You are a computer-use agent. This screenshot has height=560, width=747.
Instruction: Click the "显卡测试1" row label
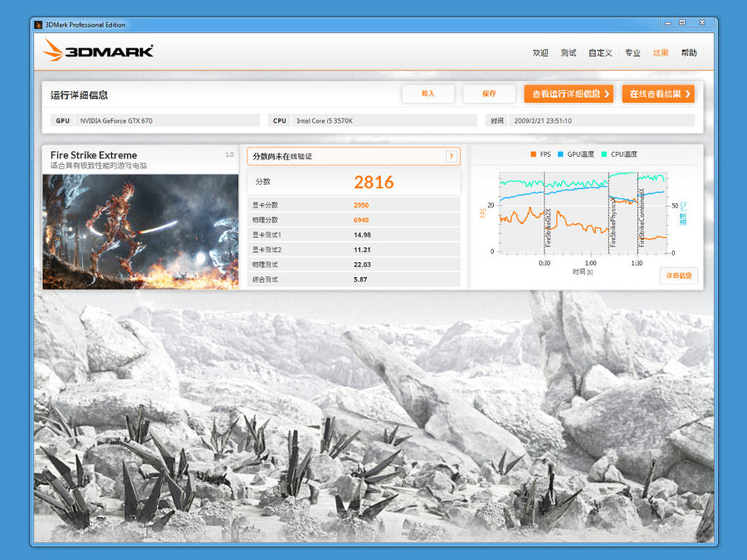267,234
